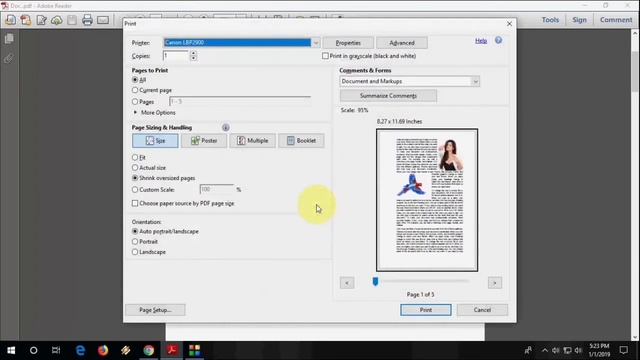This screenshot has height=360, width=640.
Task: Click the Cortana search circle in taskbar
Action: tap(33, 350)
